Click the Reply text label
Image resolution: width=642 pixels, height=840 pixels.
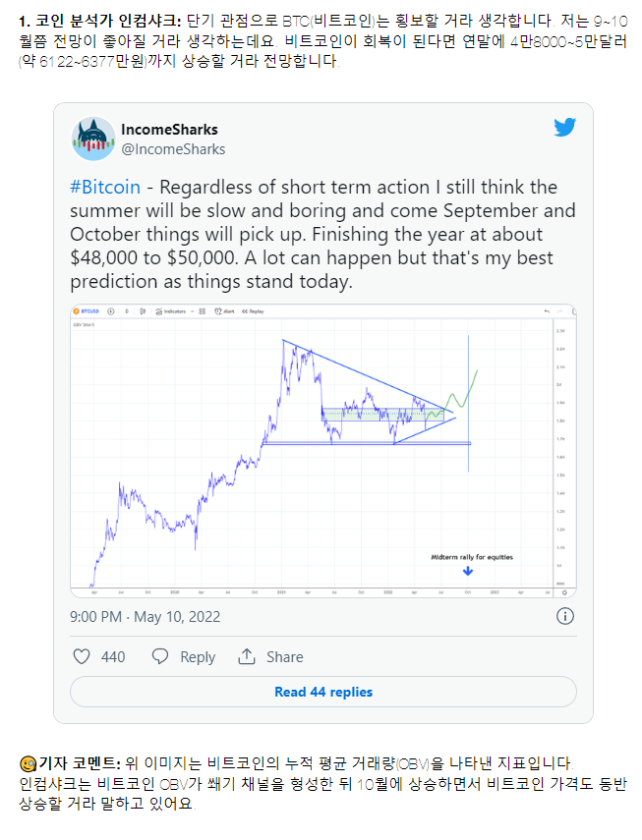(198, 657)
